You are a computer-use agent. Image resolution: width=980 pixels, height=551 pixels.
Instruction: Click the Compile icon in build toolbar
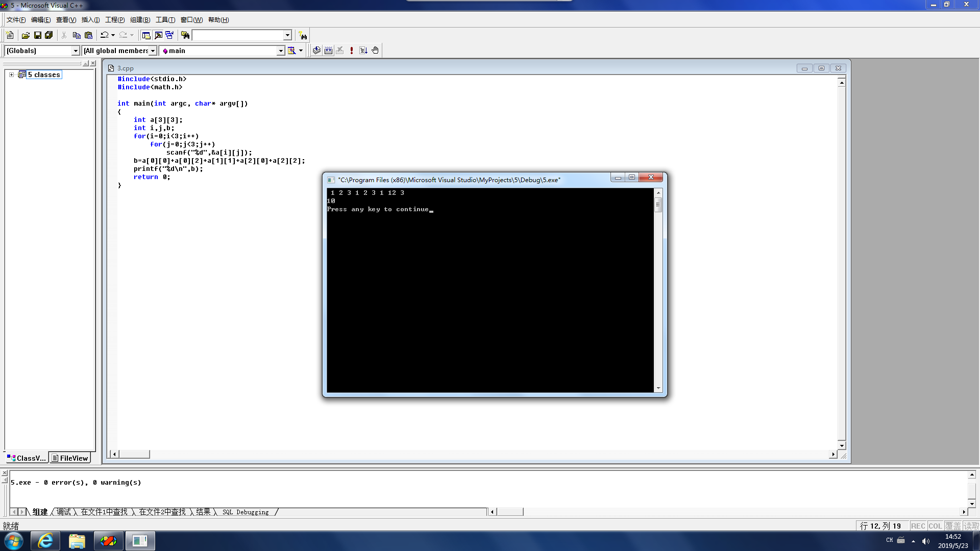pos(316,51)
